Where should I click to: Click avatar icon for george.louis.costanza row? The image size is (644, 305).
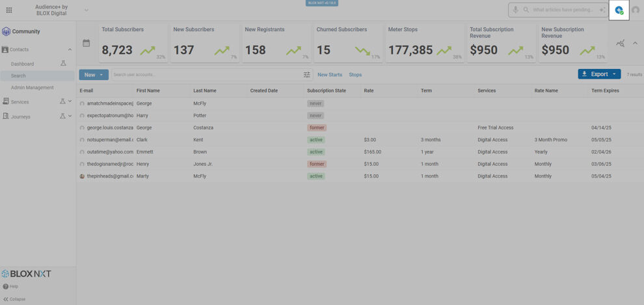coord(82,127)
